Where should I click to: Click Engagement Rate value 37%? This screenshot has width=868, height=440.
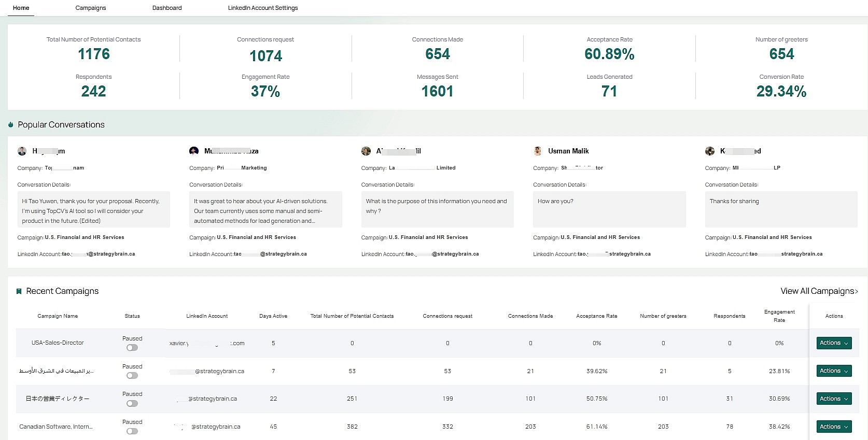265,91
